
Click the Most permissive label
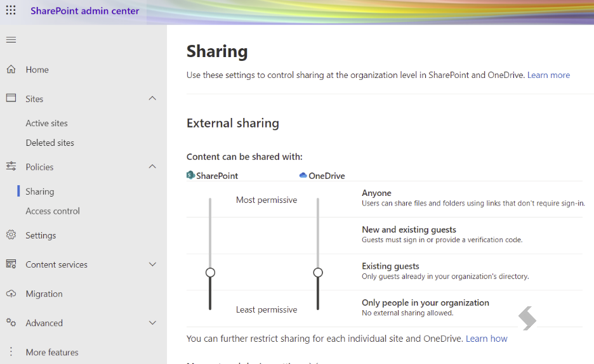[x=267, y=200]
